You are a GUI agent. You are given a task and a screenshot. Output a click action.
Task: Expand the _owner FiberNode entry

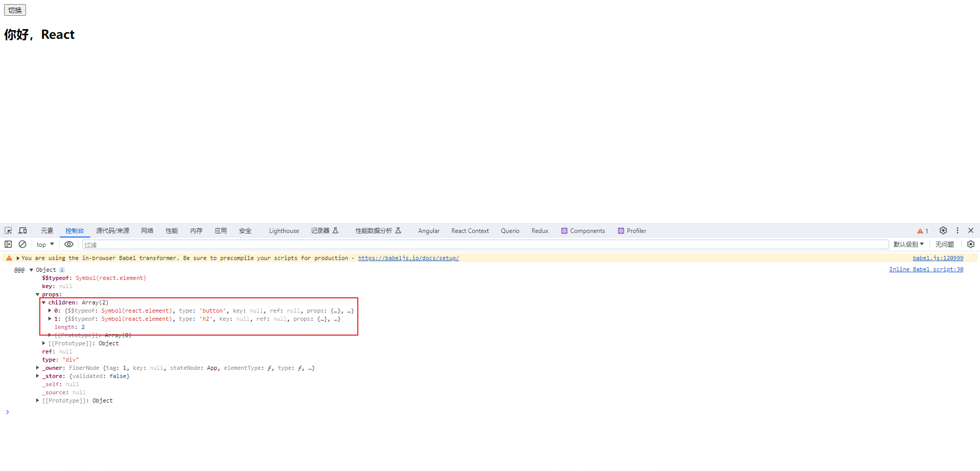coord(38,368)
